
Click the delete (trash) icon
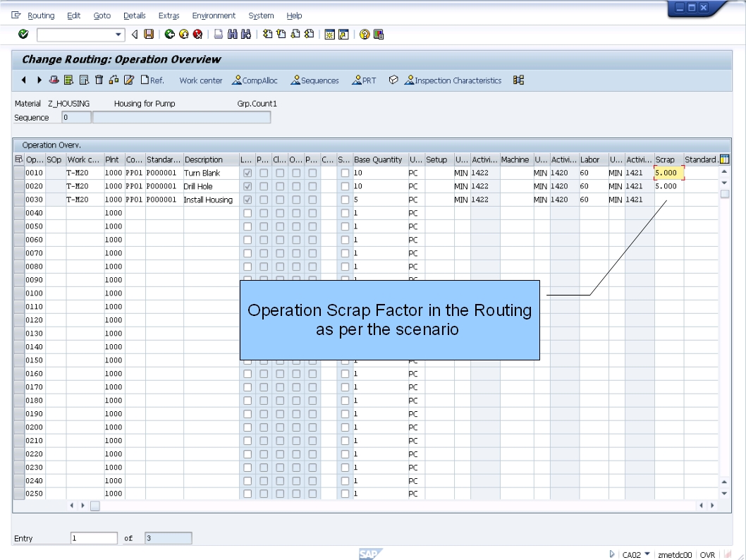coord(99,80)
